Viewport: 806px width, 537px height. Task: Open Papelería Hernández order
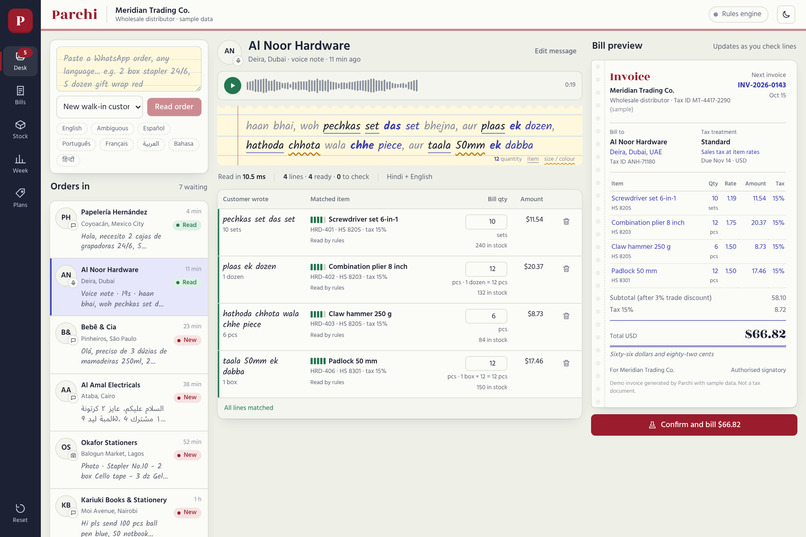coord(129,229)
